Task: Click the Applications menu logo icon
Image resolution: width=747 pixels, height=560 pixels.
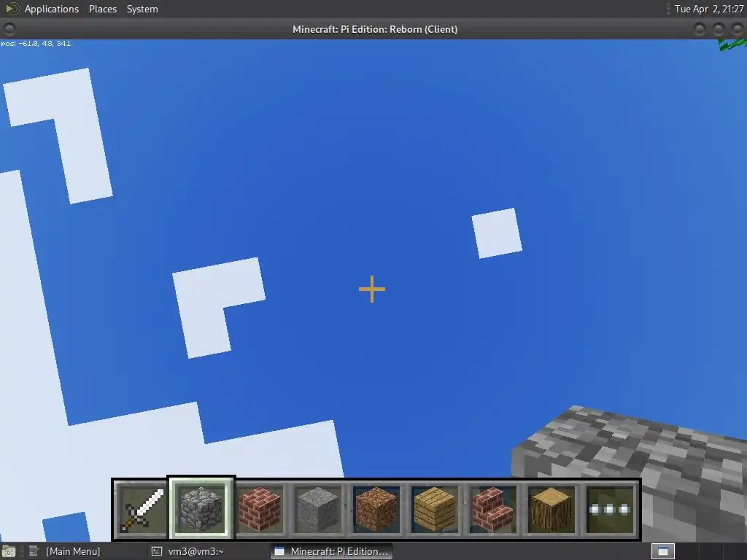Action: pos(12,9)
